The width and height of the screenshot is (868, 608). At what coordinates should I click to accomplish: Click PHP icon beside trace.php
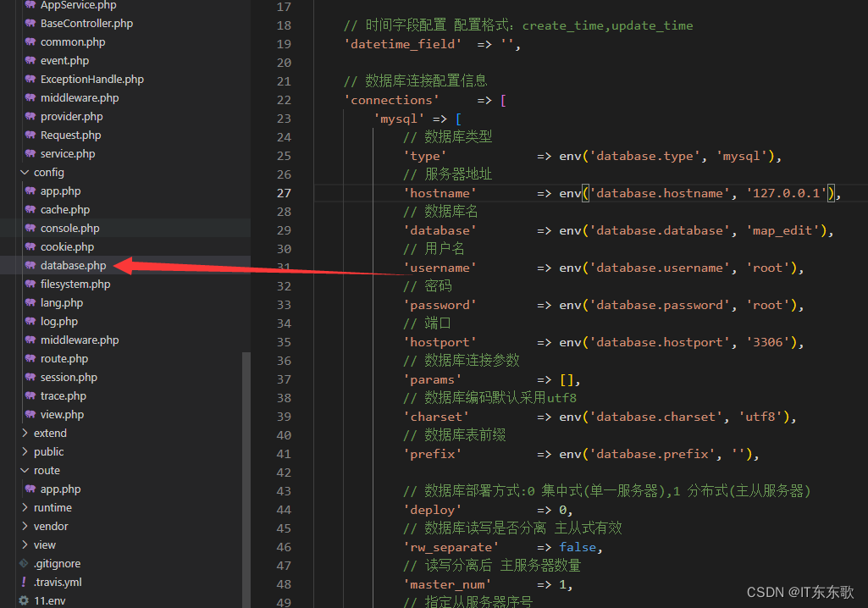[x=30, y=396]
